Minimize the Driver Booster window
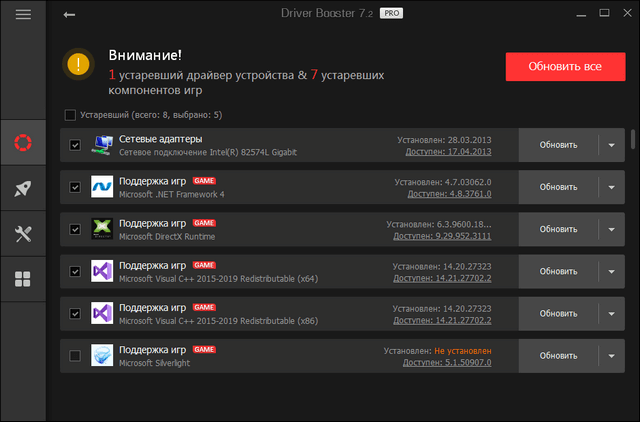 pos(581,14)
